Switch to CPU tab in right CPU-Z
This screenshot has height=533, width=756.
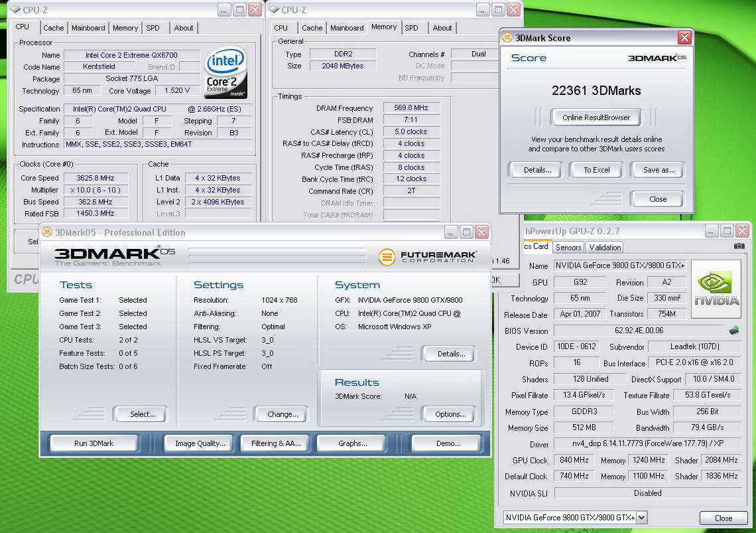pyautogui.click(x=281, y=28)
